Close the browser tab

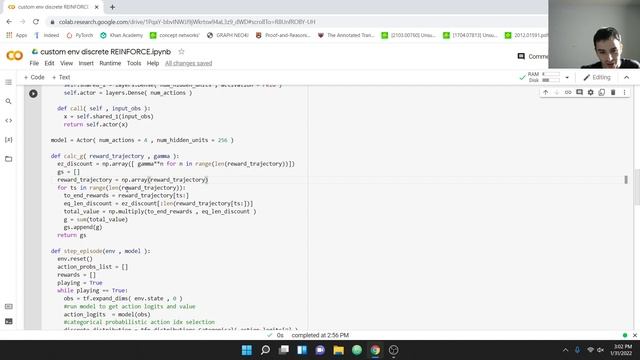click(x=97, y=7)
